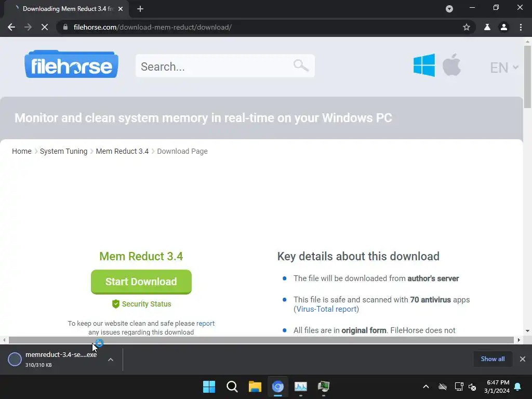
Task: Go to Home breadcrumb
Action: [22, 151]
